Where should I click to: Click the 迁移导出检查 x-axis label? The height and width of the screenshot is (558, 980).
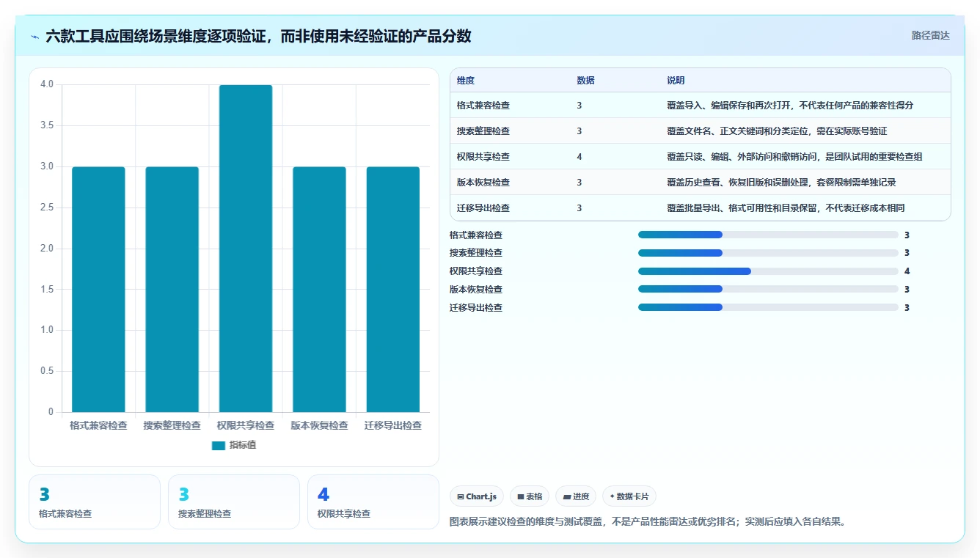click(x=393, y=425)
